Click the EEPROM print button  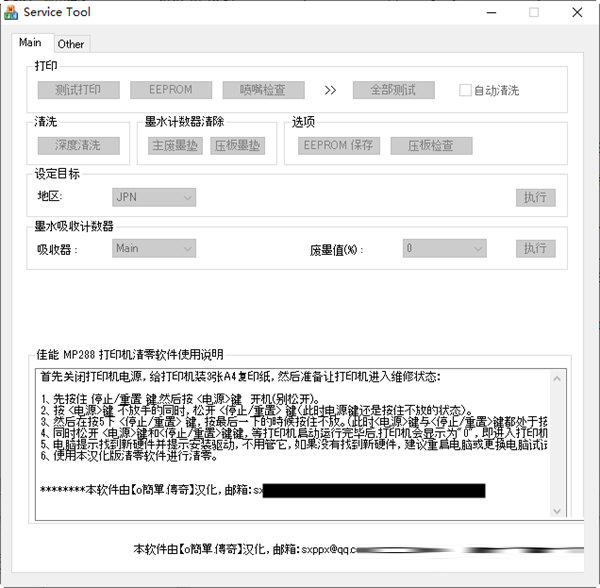click(171, 90)
